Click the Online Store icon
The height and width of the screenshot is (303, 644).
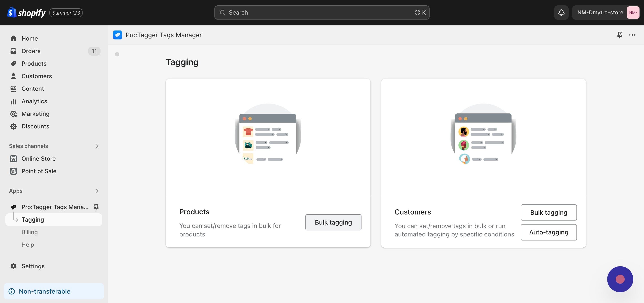[13, 159]
